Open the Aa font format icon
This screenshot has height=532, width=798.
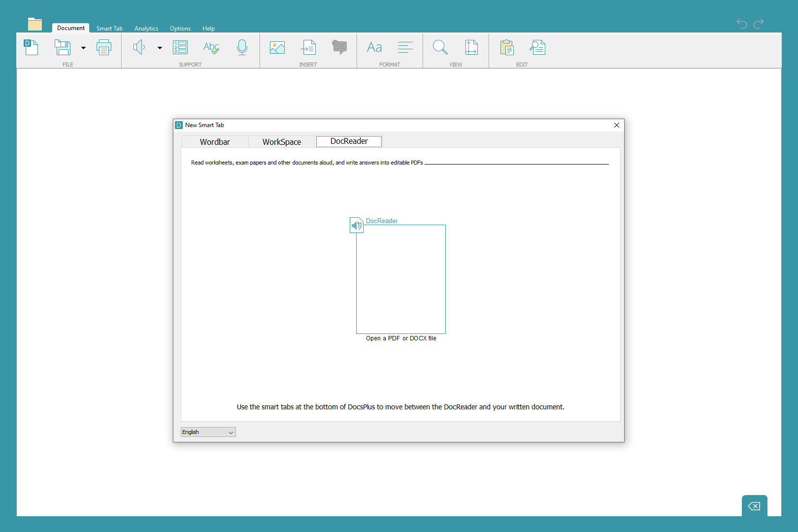[374, 47]
